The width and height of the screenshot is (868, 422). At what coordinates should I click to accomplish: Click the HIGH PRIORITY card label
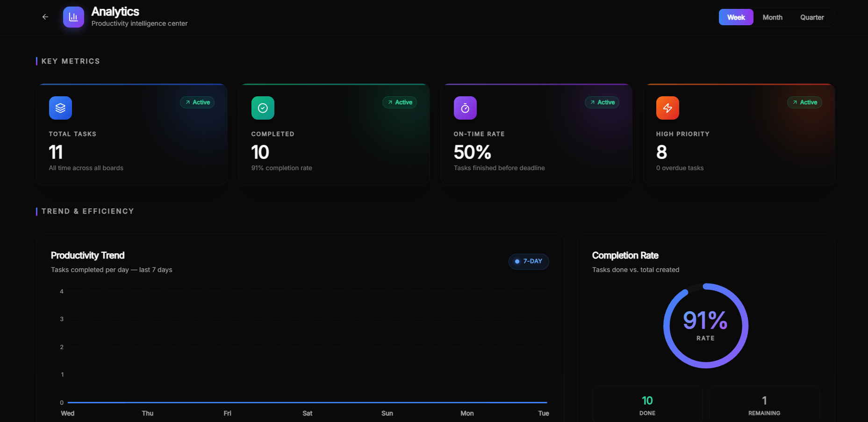click(682, 134)
